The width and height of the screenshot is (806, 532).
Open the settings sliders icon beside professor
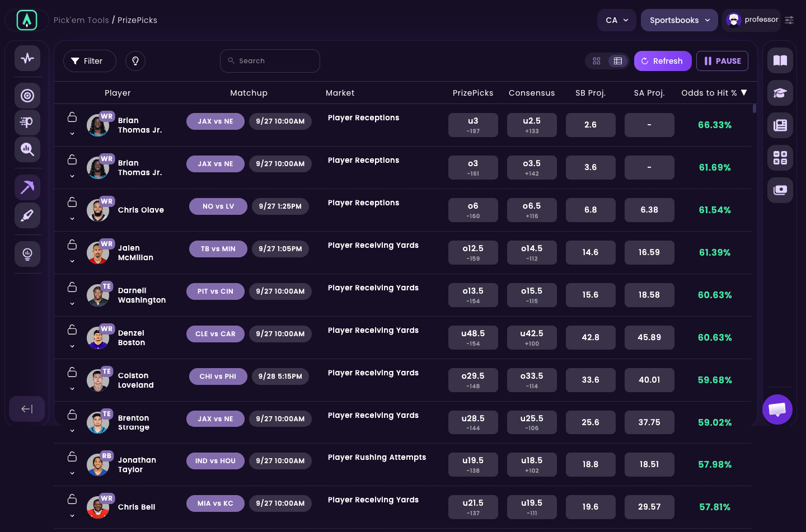pyautogui.click(x=789, y=20)
